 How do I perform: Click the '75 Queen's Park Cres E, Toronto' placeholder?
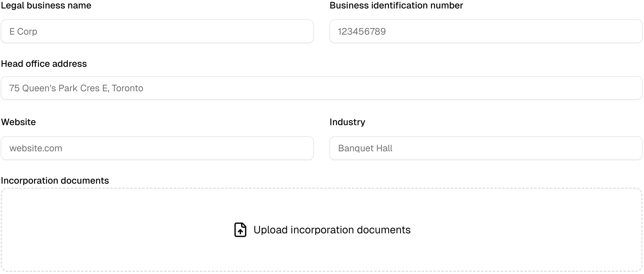pos(76,88)
